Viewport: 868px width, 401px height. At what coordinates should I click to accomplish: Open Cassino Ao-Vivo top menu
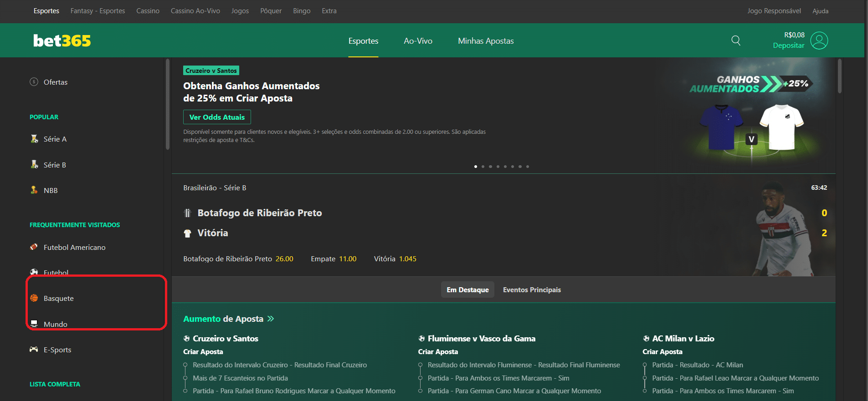[x=195, y=11]
